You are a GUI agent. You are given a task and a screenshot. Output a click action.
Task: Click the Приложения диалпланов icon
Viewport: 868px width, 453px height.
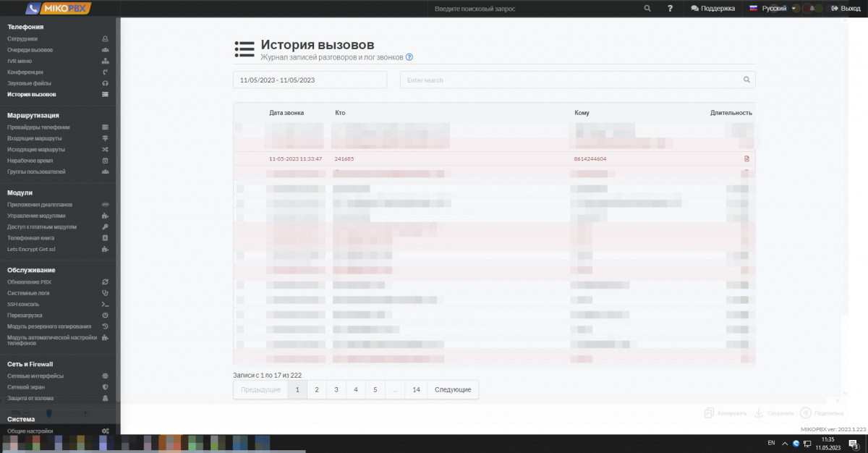click(106, 205)
